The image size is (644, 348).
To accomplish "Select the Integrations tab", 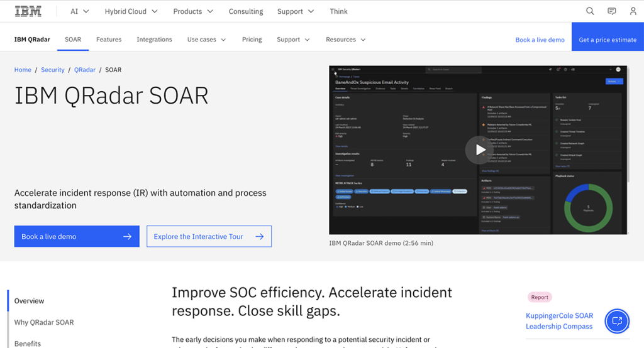I will (x=155, y=40).
